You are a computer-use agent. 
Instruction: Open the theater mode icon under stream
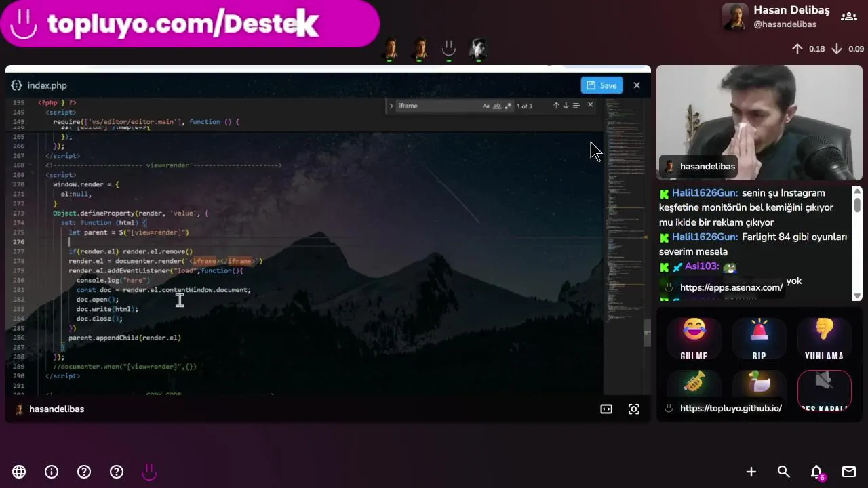click(606, 409)
